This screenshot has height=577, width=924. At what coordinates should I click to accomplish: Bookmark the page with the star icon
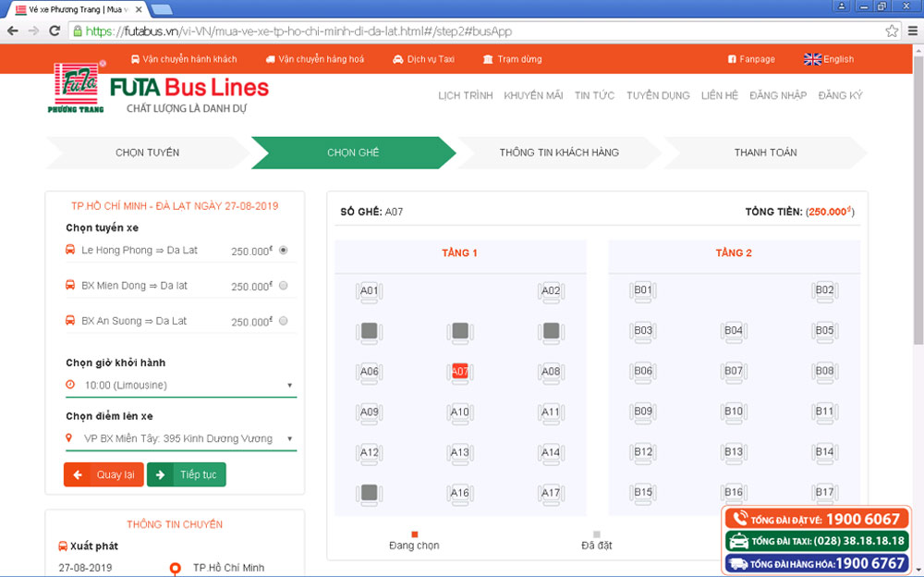tap(892, 31)
